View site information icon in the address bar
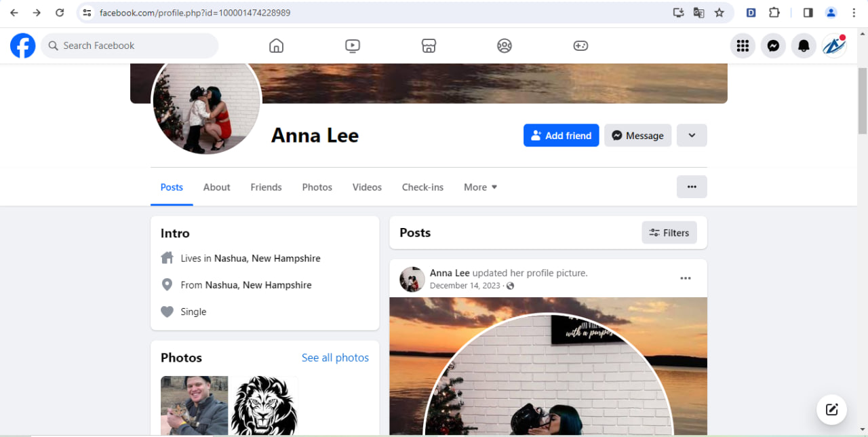The height and width of the screenshot is (437, 868). 87,12
